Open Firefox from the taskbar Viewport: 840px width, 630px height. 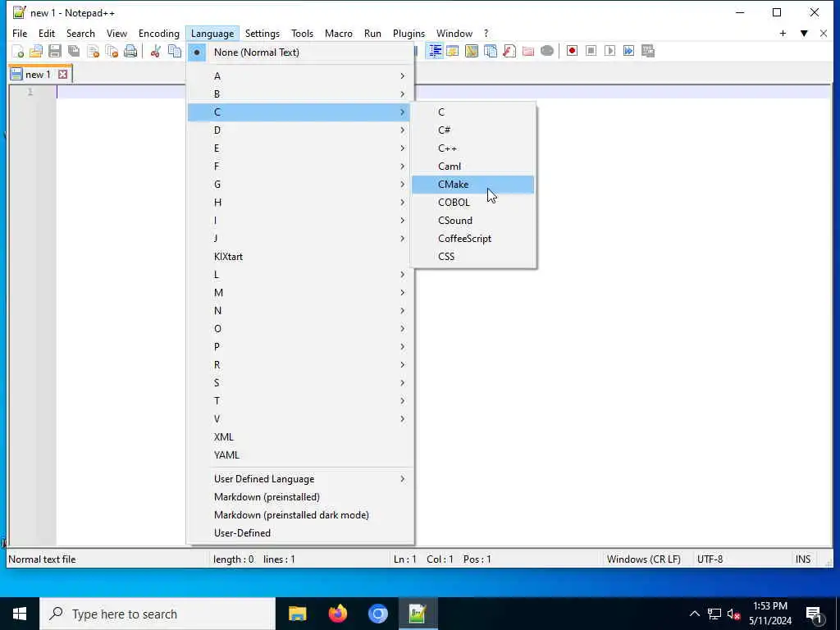coord(337,614)
